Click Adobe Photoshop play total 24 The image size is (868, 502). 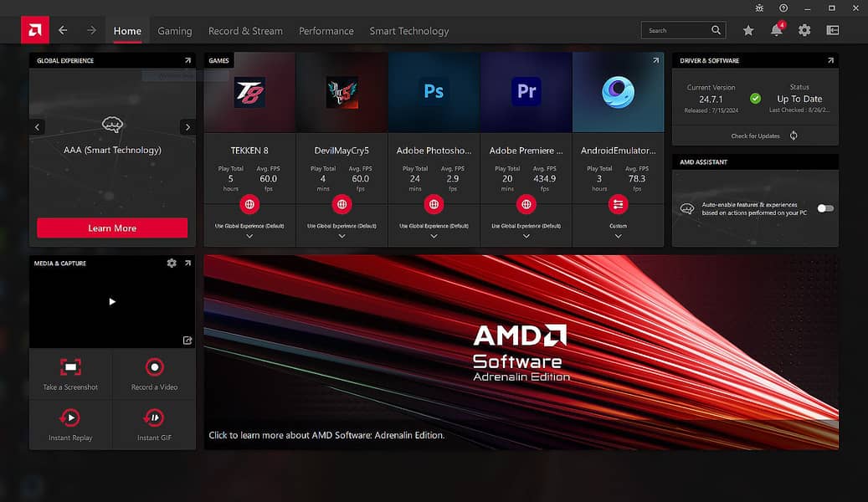tap(415, 179)
